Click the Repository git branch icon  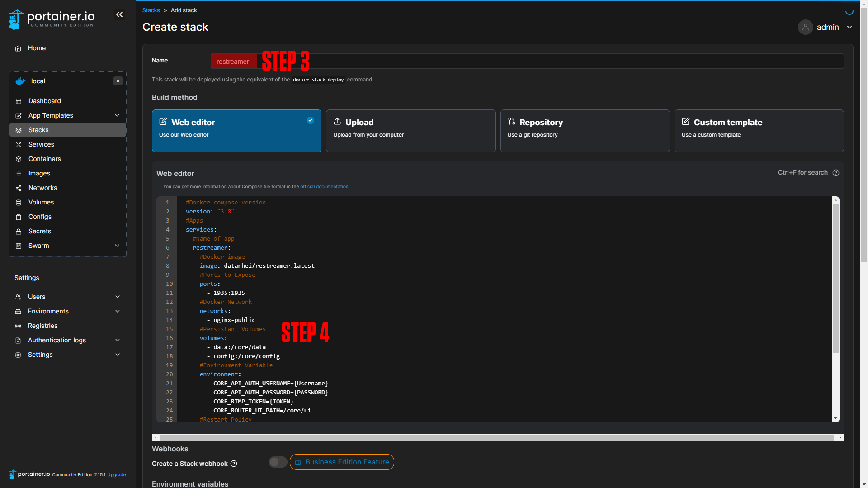(511, 121)
